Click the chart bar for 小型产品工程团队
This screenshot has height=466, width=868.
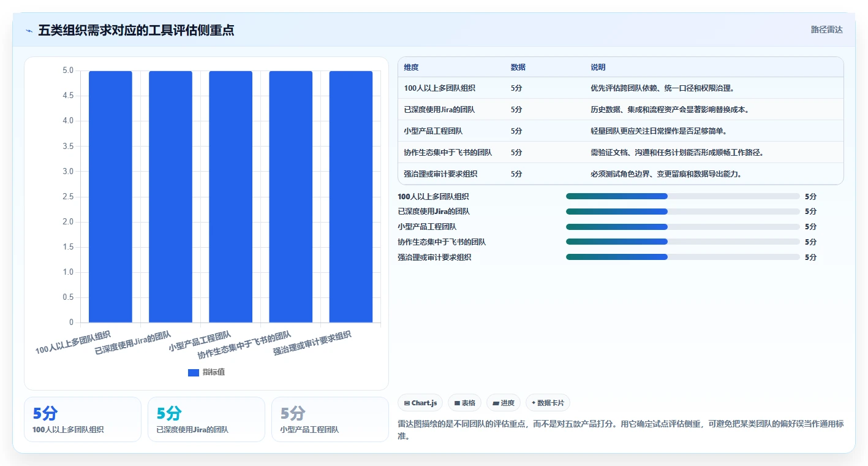click(230, 197)
